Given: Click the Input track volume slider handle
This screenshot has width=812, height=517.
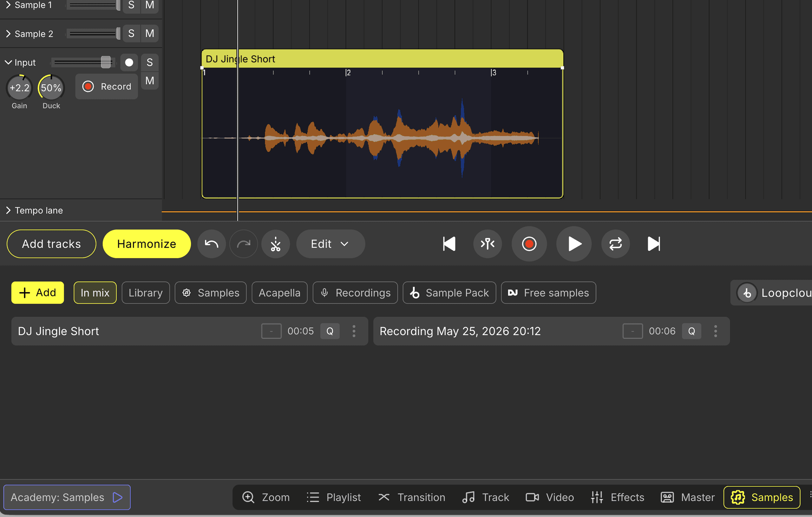Looking at the screenshot, I should 106,62.
